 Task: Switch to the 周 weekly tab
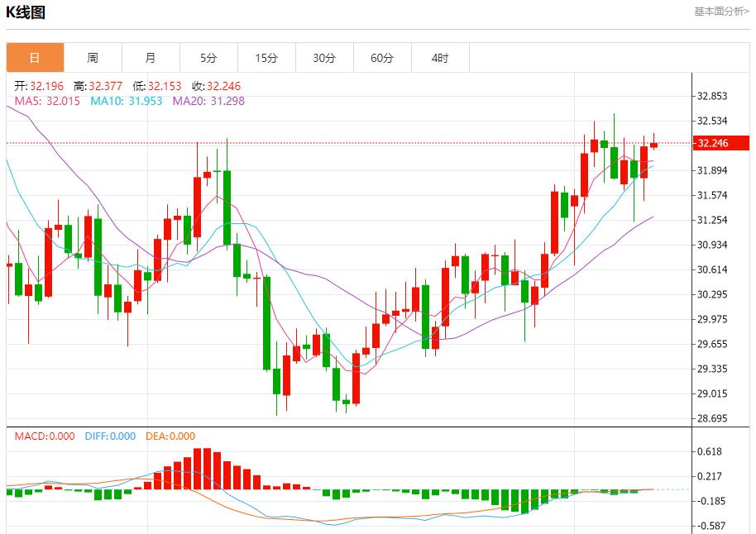[93, 58]
